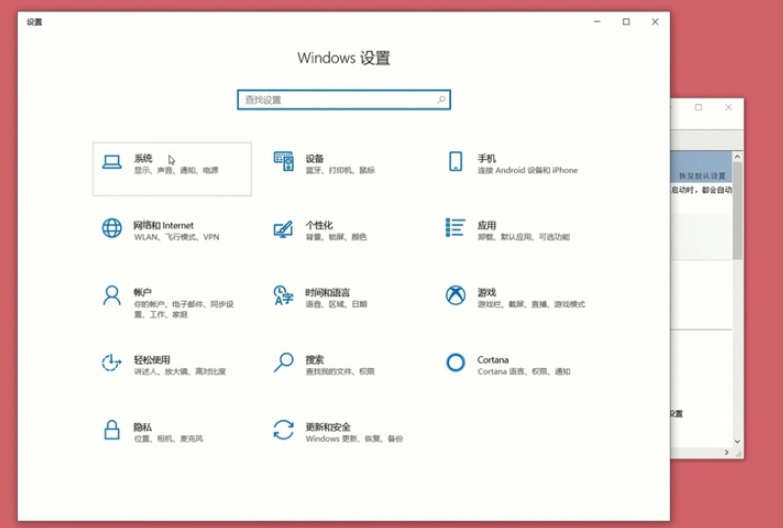Open the 个性化 paintbrush icon

tap(283, 229)
